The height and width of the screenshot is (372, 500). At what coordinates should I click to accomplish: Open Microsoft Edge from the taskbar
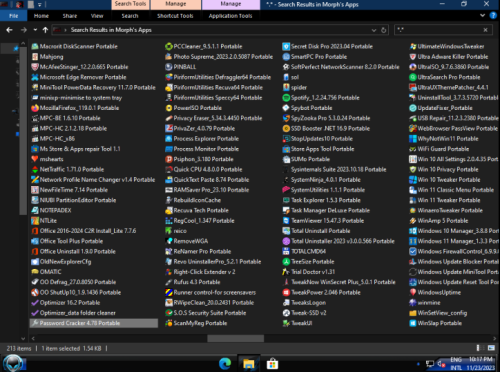[x=225, y=363]
